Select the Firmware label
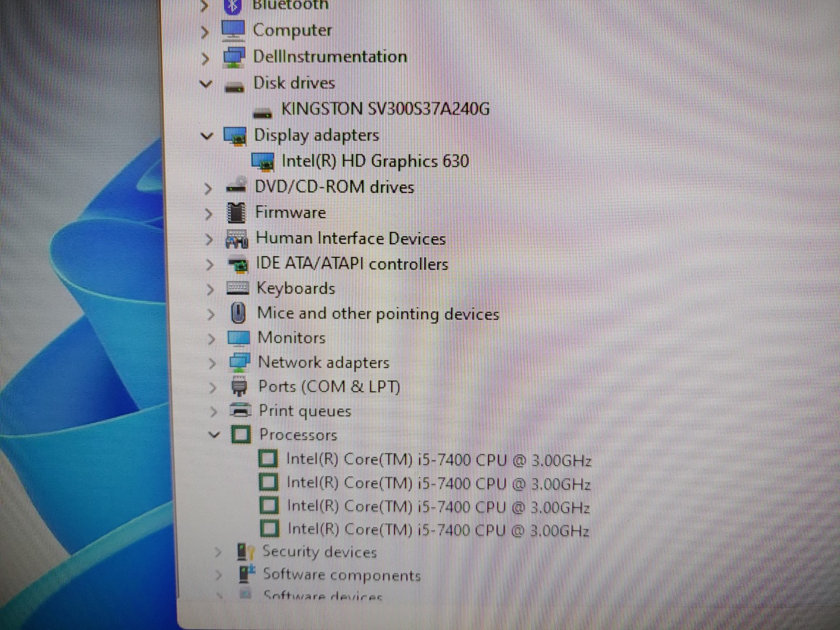Screen dimensions: 840x630 [x=290, y=212]
